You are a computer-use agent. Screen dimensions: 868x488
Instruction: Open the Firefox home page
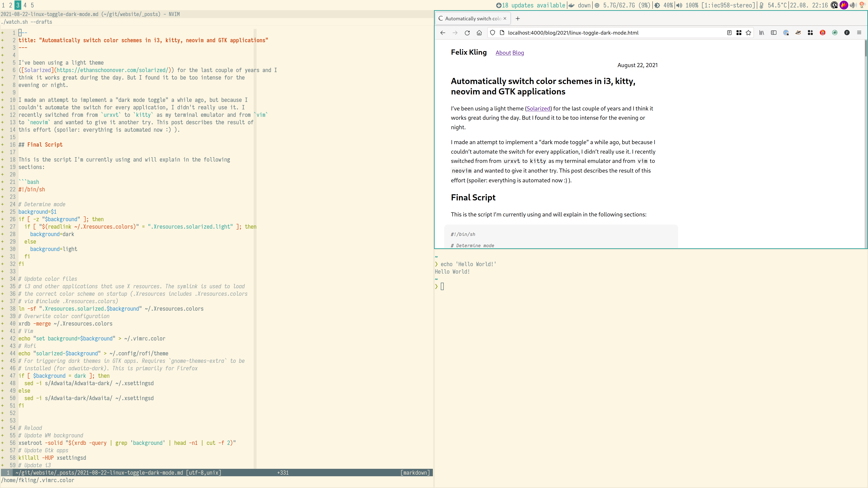point(479,33)
